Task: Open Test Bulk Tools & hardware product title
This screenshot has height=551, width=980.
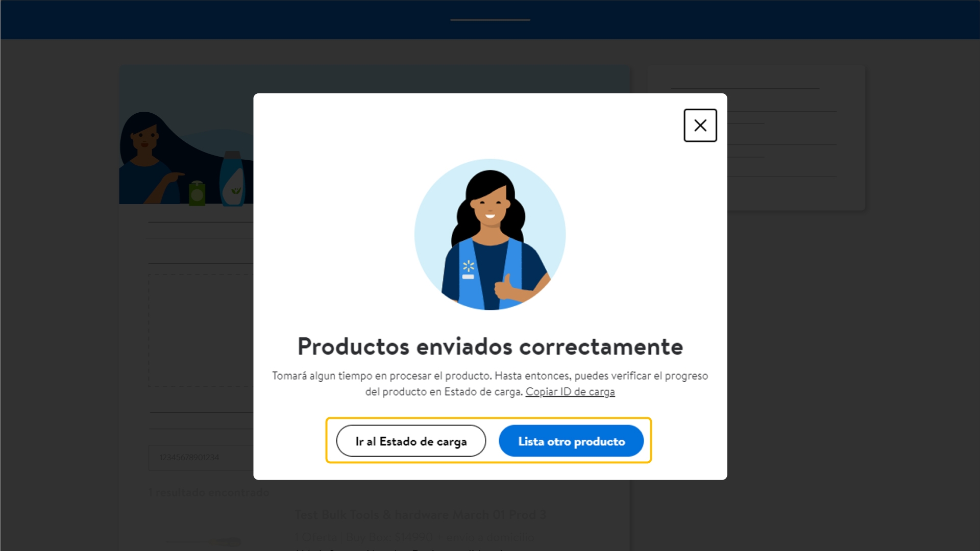Action: pos(420,515)
